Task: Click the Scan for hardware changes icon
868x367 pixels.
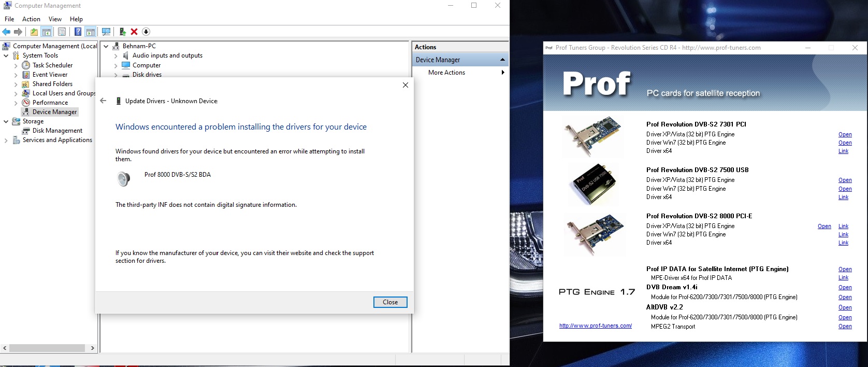Action: point(106,32)
